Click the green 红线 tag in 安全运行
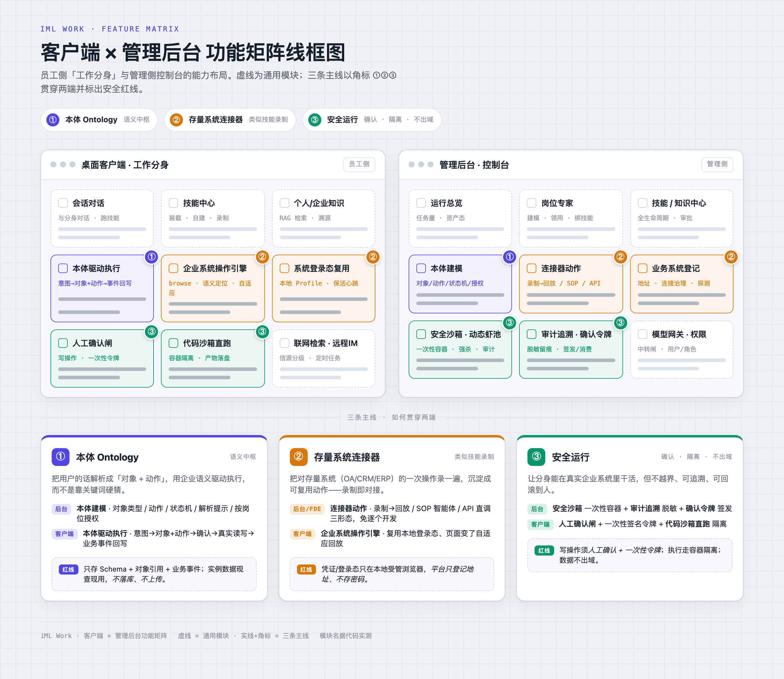This screenshot has width=784, height=679. [544, 551]
